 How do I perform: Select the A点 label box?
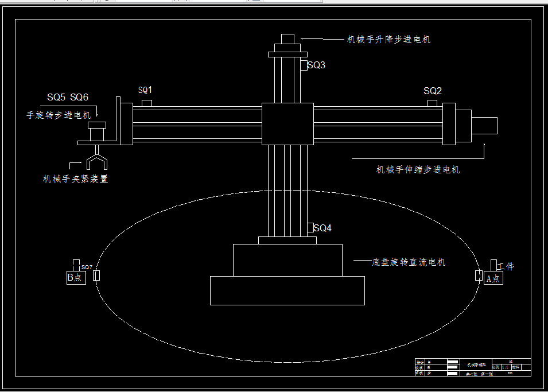point(492,278)
